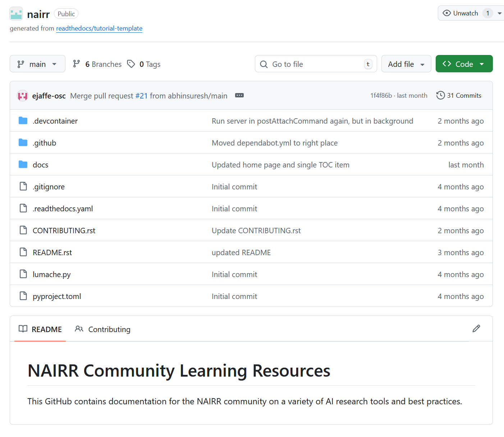The height and width of the screenshot is (437, 504).
Task: Open the Add file dropdown
Action: 406,64
